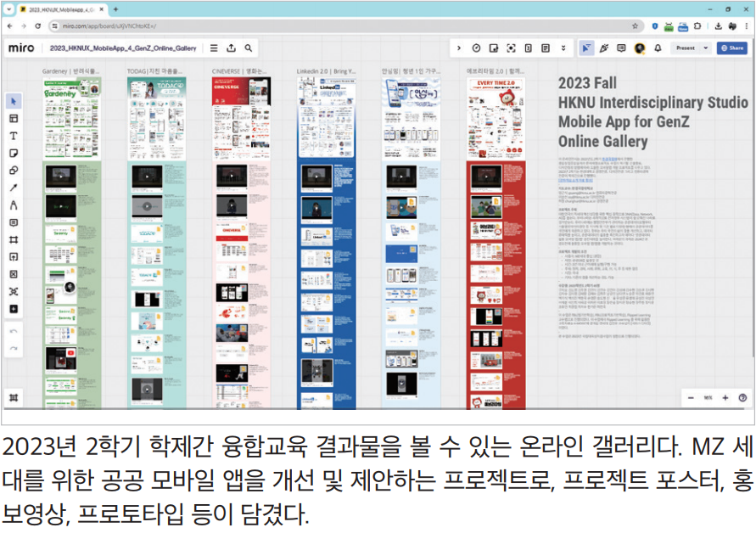Open the first blue link in description text
This screenshot has width=756, height=550.
(x=609, y=158)
